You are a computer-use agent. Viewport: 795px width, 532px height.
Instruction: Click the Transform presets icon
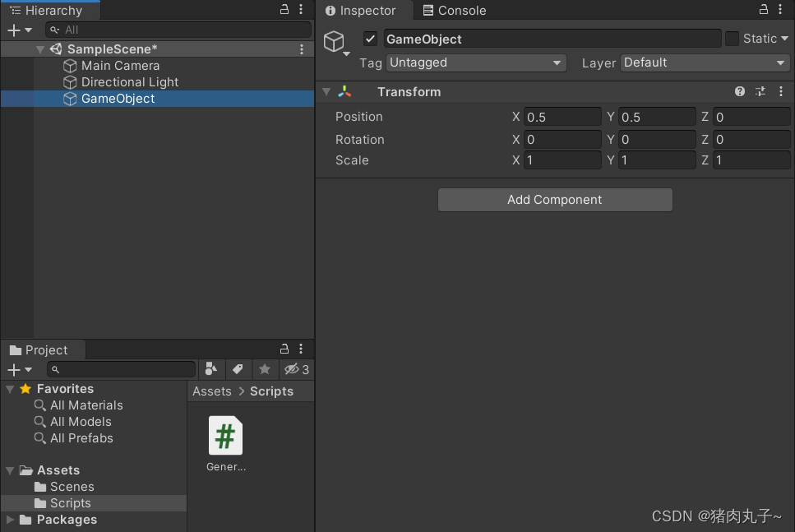760,91
